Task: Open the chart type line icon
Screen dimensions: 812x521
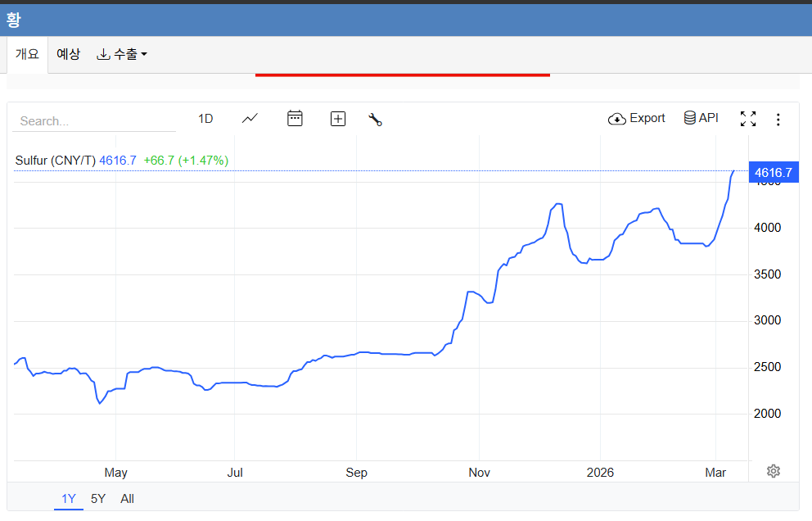Action: (250, 119)
